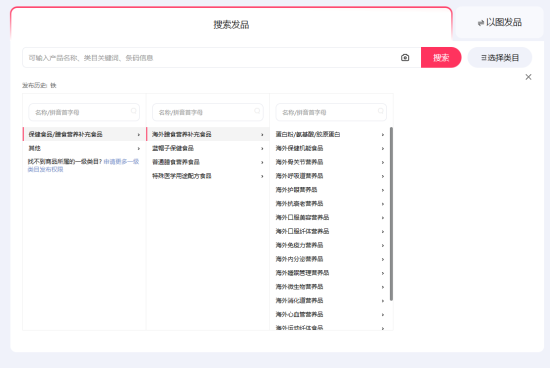Select 蓝帽子保健食品 category
550x368 pixels.
pos(208,148)
